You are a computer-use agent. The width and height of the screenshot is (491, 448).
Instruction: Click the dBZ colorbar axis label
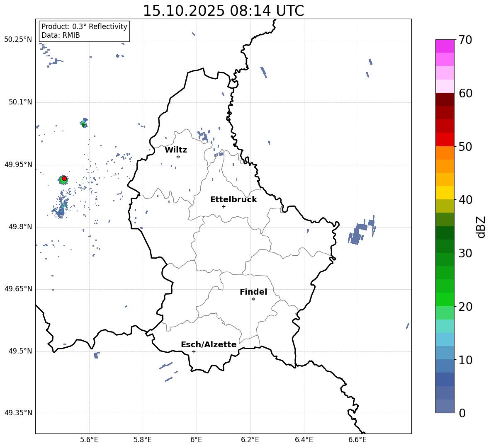(x=481, y=227)
